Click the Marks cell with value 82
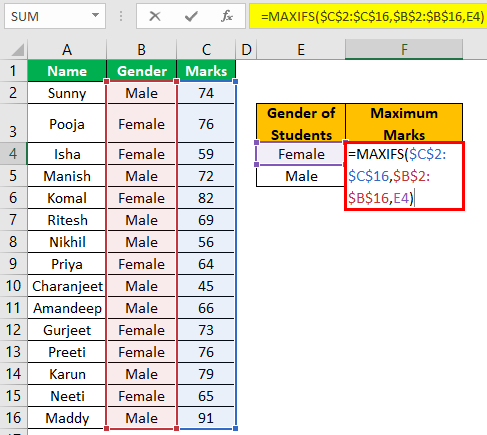 click(x=206, y=198)
